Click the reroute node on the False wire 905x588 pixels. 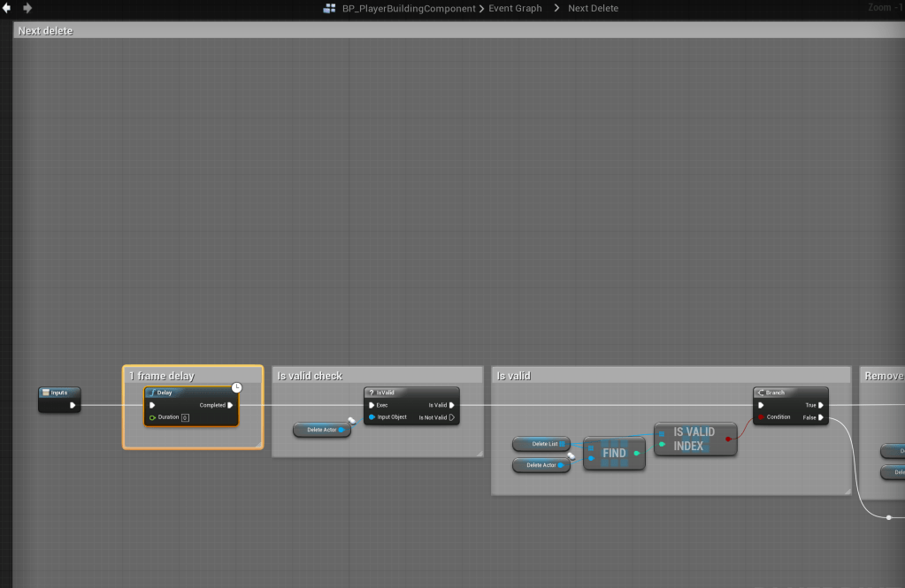coord(889,517)
